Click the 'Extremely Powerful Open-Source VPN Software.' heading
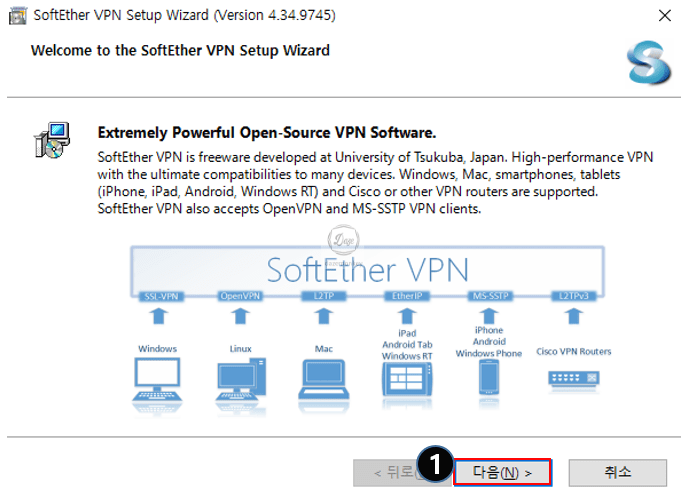The width and height of the screenshot is (684, 491). [267, 133]
